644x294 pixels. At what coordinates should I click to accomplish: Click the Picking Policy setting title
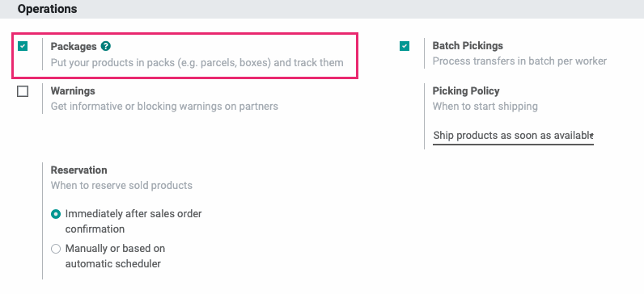pos(466,91)
